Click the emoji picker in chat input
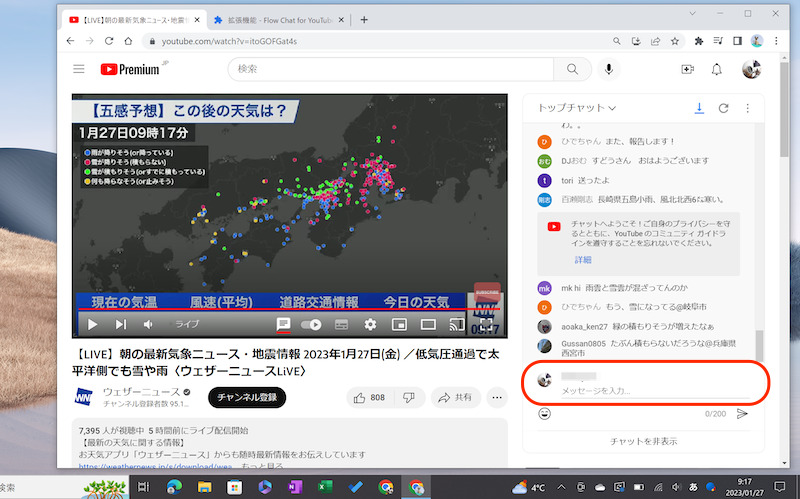The image size is (800, 499). click(x=545, y=412)
